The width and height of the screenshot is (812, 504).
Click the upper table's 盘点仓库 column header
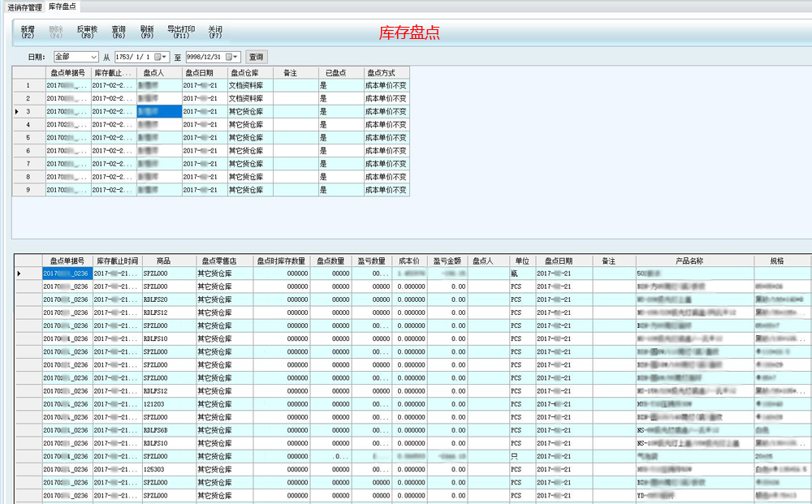point(250,73)
